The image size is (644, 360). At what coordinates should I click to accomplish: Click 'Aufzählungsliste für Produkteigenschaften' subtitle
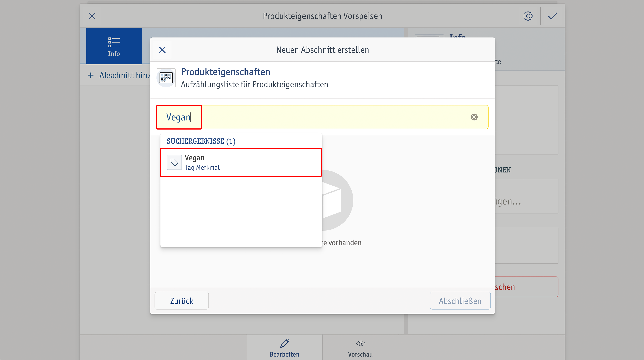pyautogui.click(x=254, y=85)
